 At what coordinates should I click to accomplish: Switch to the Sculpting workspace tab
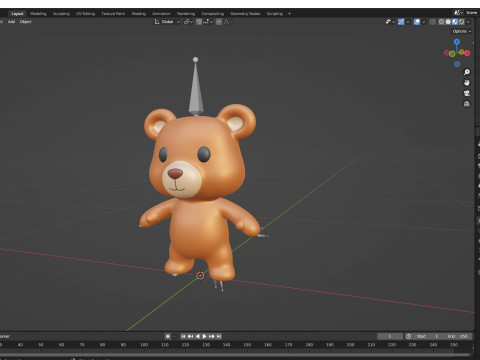[61, 14]
